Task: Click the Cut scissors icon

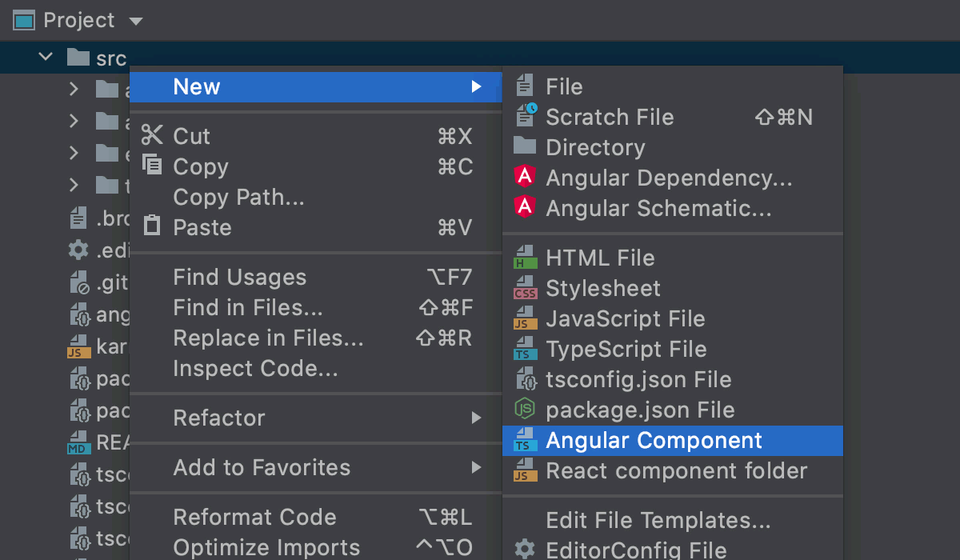Action: [x=152, y=135]
